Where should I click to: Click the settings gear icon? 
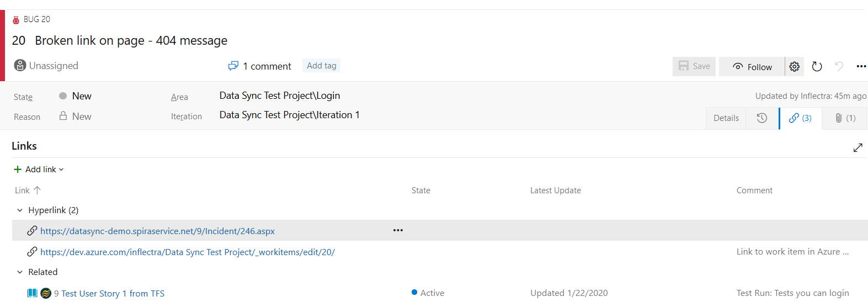[794, 67]
